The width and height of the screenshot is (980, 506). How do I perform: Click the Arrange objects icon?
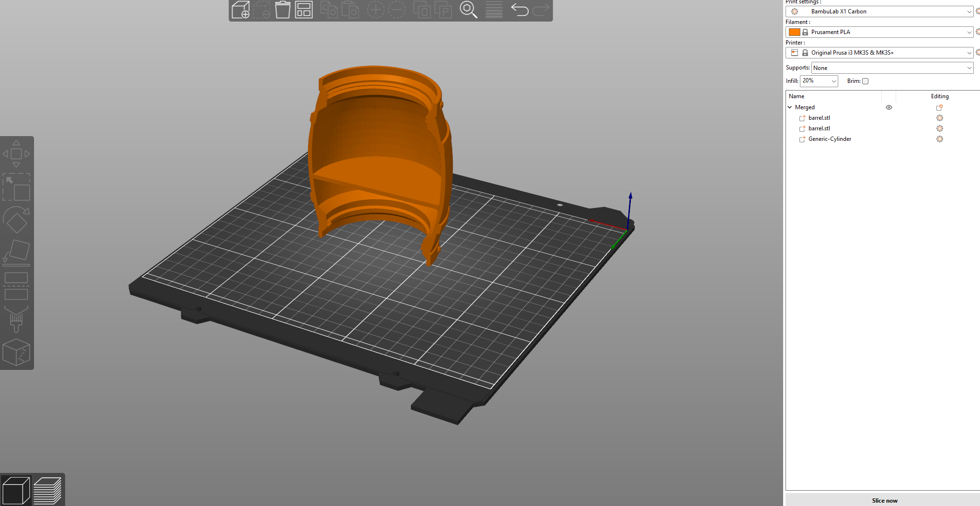click(x=304, y=10)
